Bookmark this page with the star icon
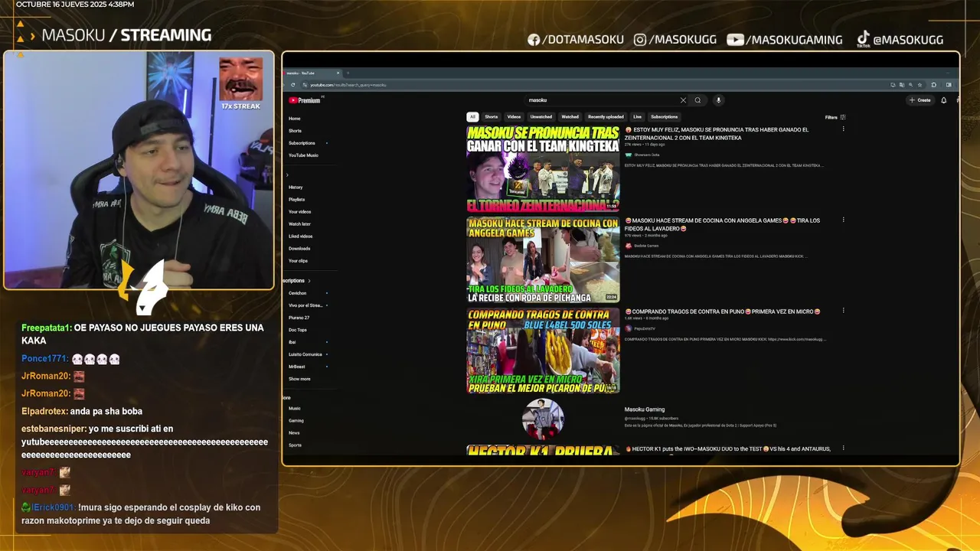Screen dimensions: 980x551 coord(920,85)
